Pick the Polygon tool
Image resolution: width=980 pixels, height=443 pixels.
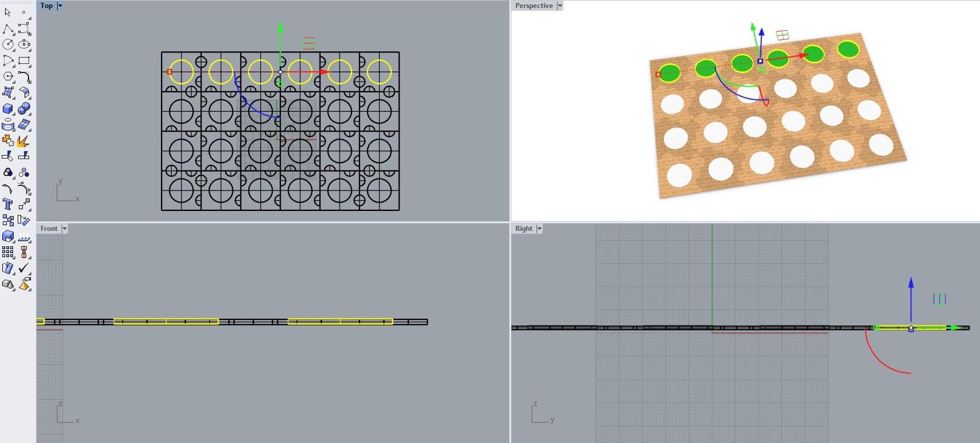(8, 76)
